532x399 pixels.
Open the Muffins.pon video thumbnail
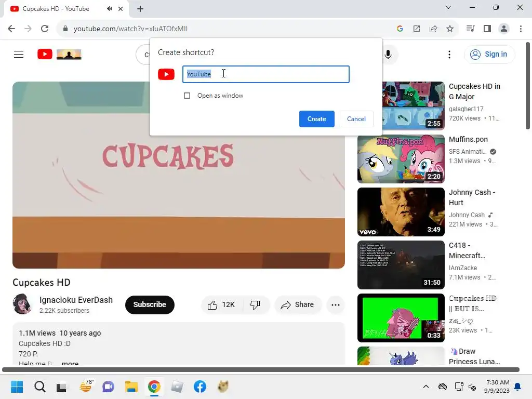coord(401,159)
